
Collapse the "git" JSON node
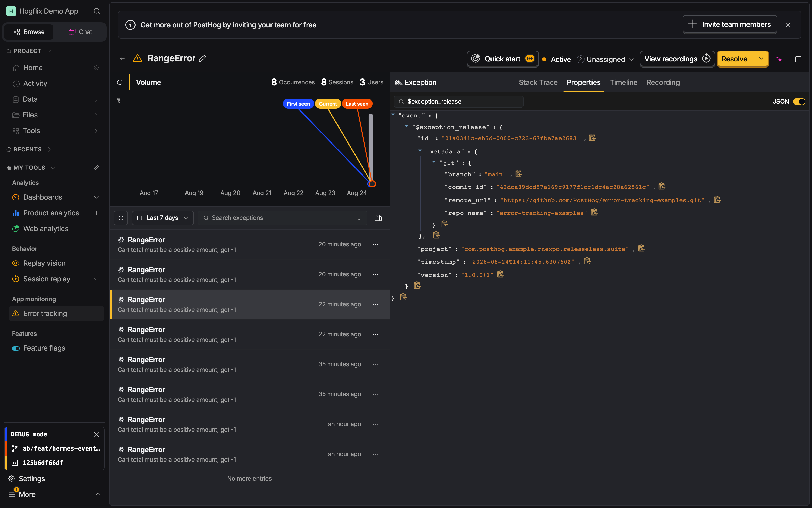pyautogui.click(x=434, y=162)
